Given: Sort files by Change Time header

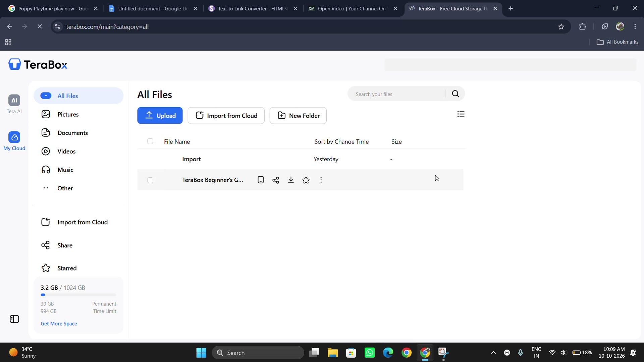Looking at the screenshot, I should [341, 142].
